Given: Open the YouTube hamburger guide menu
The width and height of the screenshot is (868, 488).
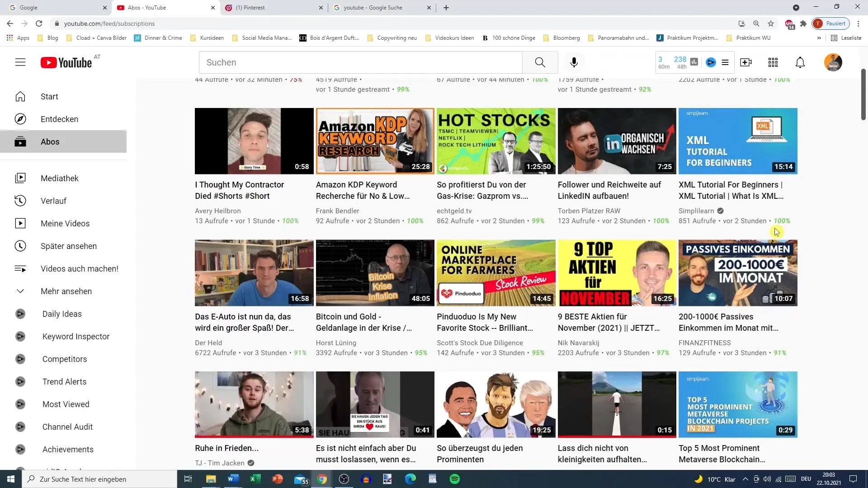Looking at the screenshot, I should coord(20,62).
